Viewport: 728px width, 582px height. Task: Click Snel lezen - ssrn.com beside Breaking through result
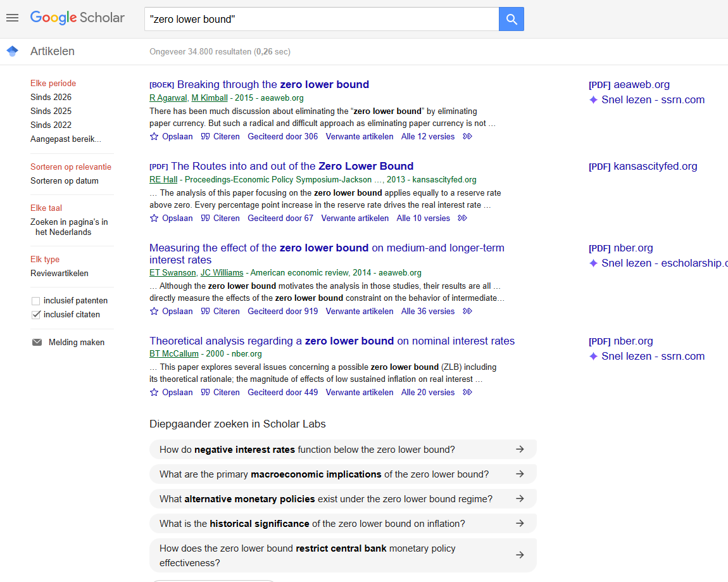(x=647, y=99)
